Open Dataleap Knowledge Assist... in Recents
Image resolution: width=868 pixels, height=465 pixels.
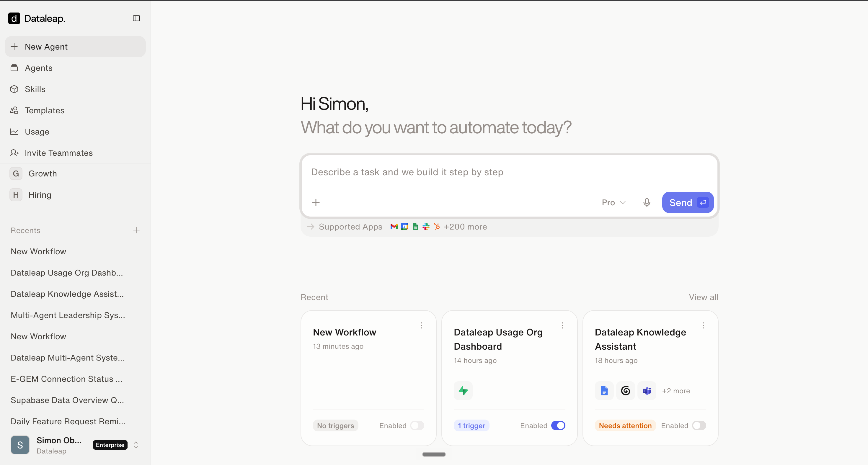pyautogui.click(x=67, y=294)
